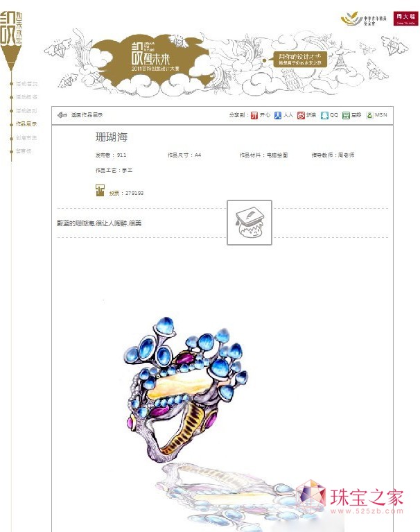Share the work to Kaixin (开心)

(x=261, y=115)
